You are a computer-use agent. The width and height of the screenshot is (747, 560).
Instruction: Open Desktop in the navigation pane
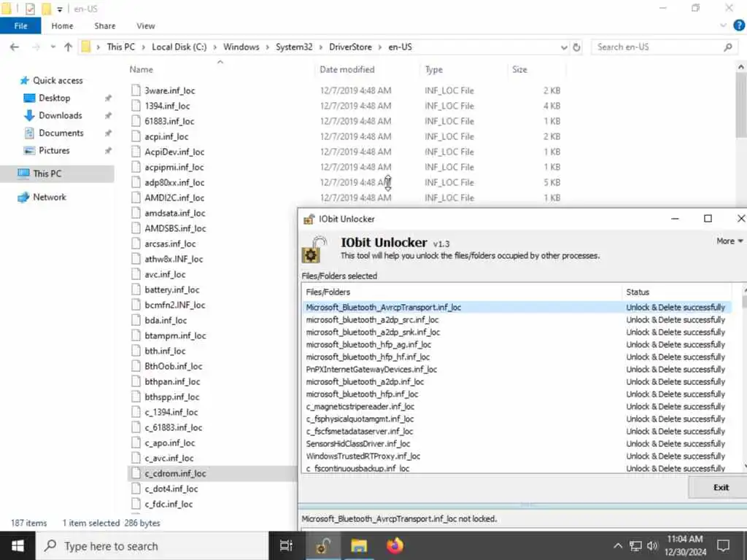click(54, 98)
